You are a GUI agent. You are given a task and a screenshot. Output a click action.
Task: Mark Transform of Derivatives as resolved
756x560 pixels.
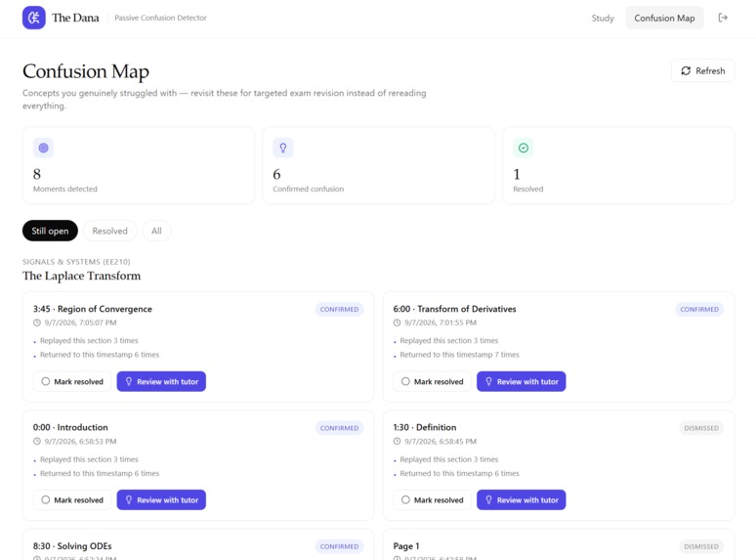433,381
